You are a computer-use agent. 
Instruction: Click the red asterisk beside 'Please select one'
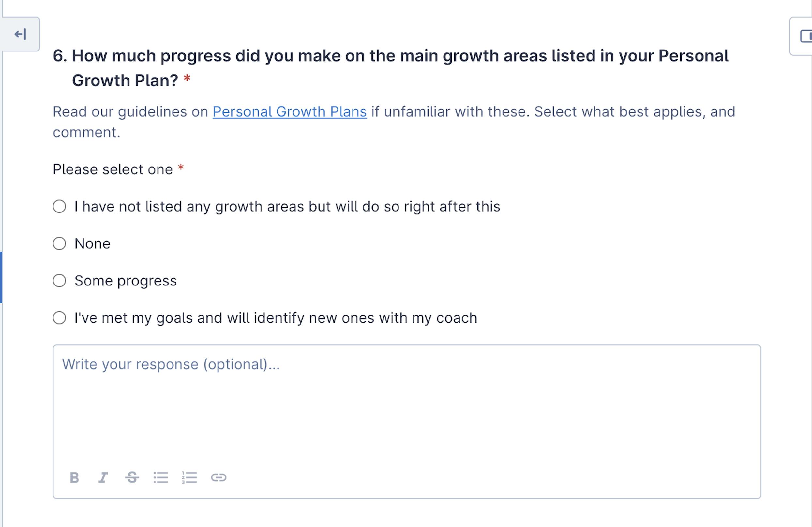pos(181,168)
